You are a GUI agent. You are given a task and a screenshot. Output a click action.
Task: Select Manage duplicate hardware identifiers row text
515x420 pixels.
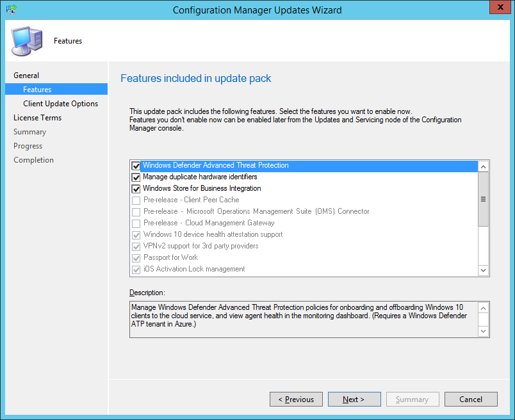[200, 177]
